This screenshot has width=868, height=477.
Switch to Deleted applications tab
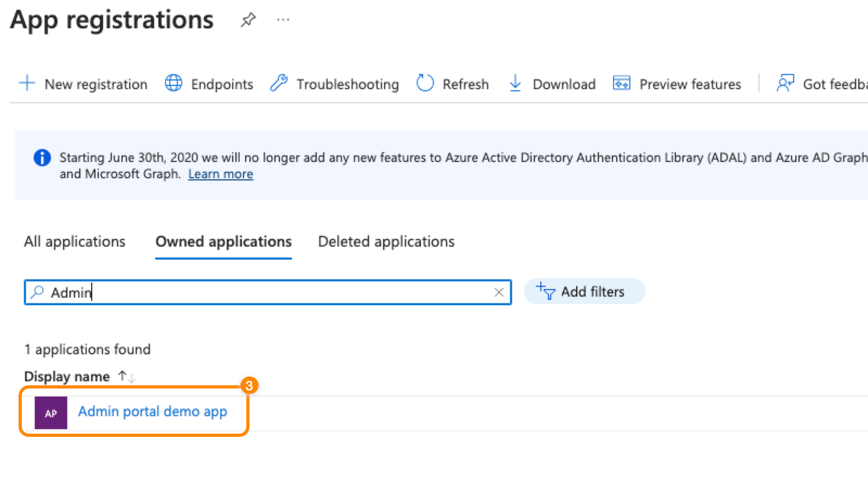[386, 242]
